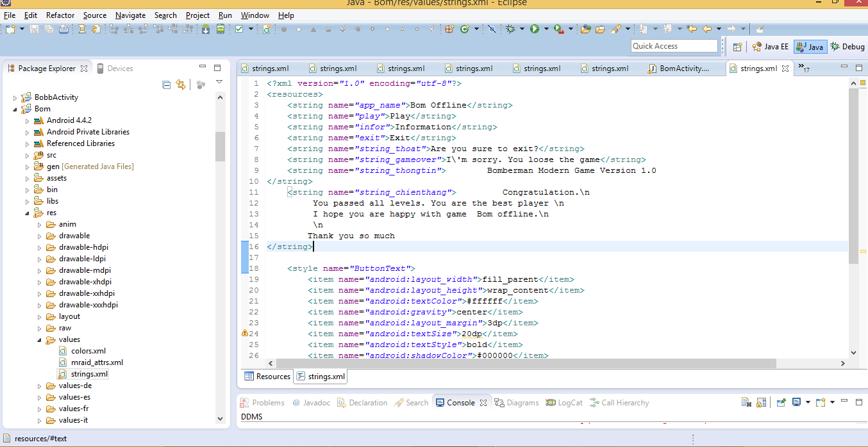
Task: Click the Save icon in toolbar
Action: coord(34,29)
